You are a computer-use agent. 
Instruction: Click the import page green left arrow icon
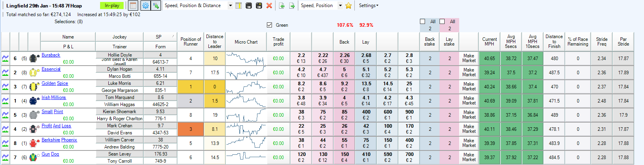282,5
